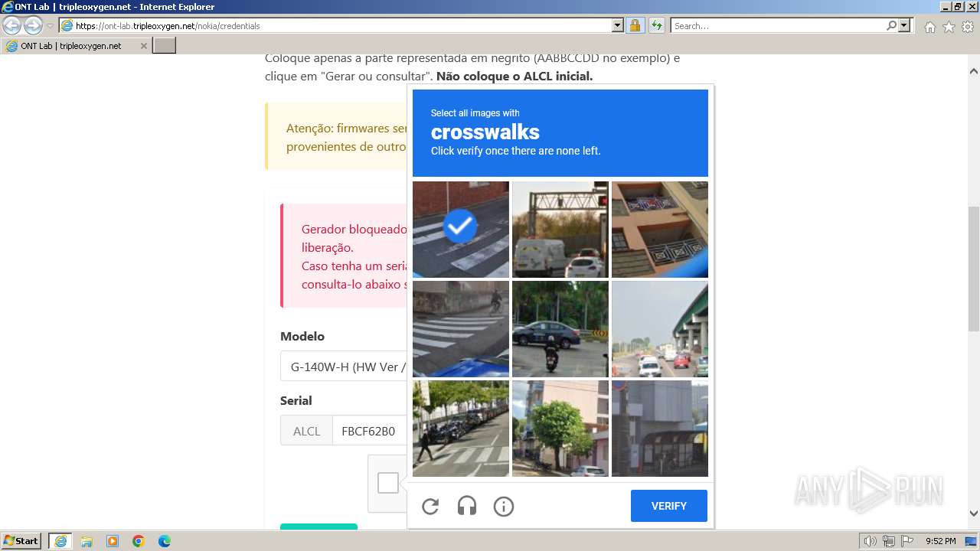The width and height of the screenshot is (980, 551).
Task: Click the scrollbar down arrow
Action: tap(974, 514)
